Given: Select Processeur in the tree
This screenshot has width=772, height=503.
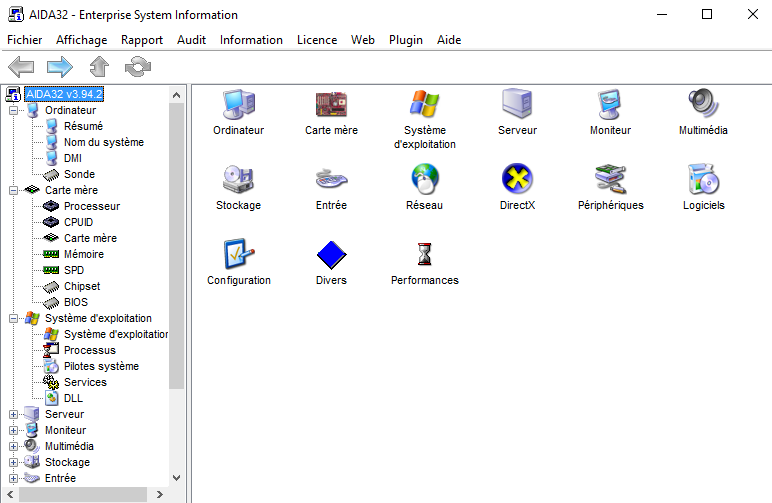Looking at the screenshot, I should (x=92, y=206).
